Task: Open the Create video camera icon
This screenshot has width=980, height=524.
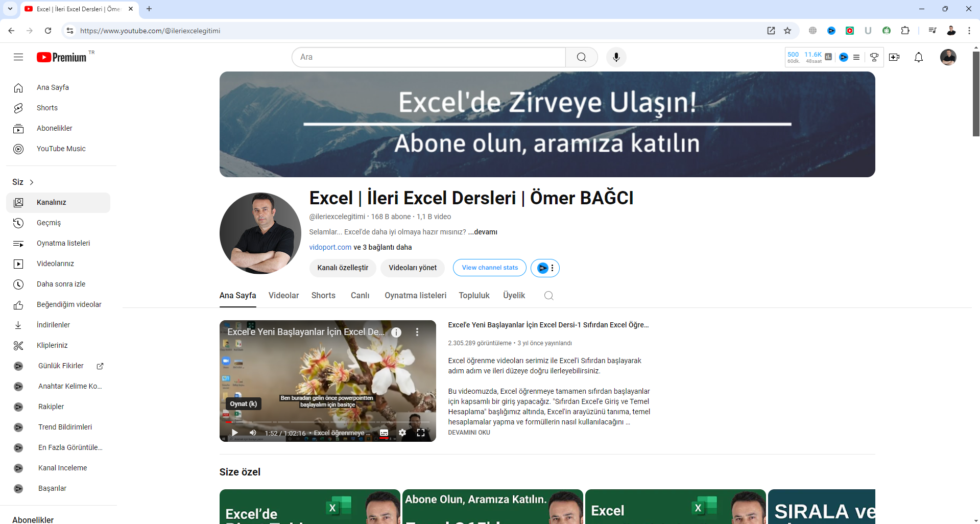Action: [894, 57]
